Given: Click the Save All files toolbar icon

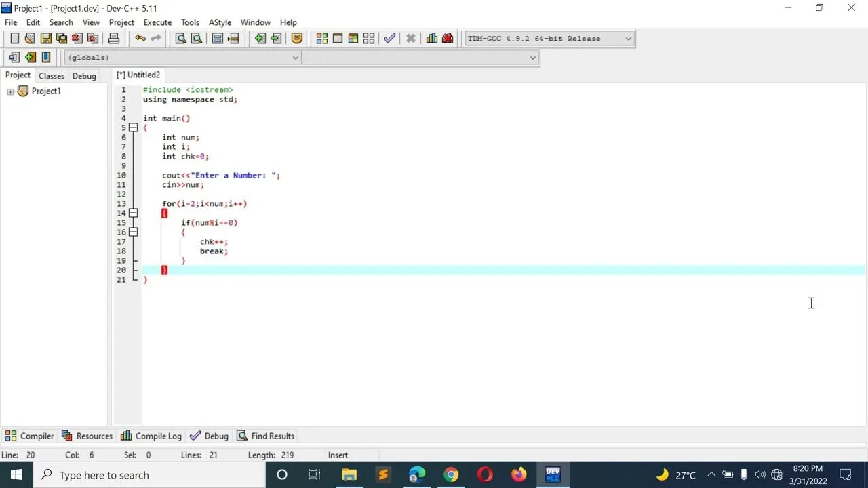Looking at the screenshot, I should pos(61,38).
